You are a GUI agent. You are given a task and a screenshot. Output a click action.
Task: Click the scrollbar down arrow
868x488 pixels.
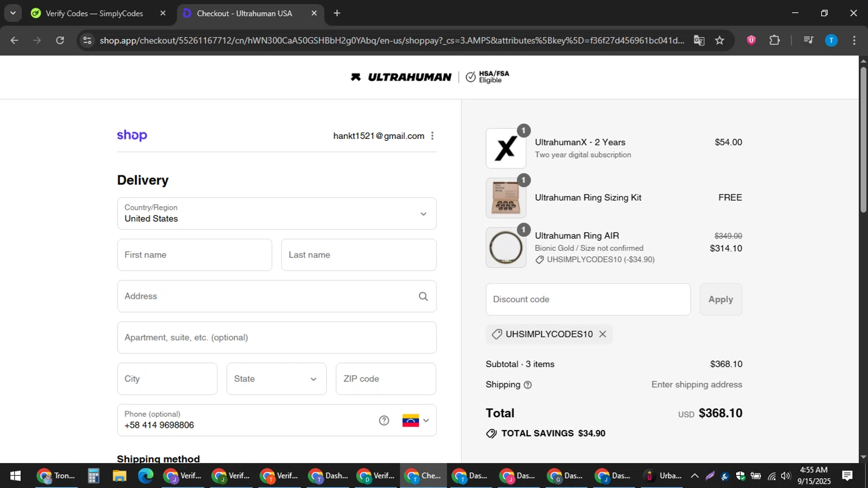863,457
